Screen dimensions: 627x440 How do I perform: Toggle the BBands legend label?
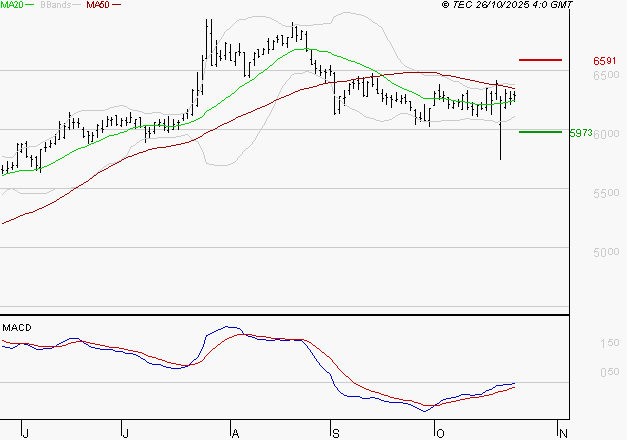click(57, 5)
